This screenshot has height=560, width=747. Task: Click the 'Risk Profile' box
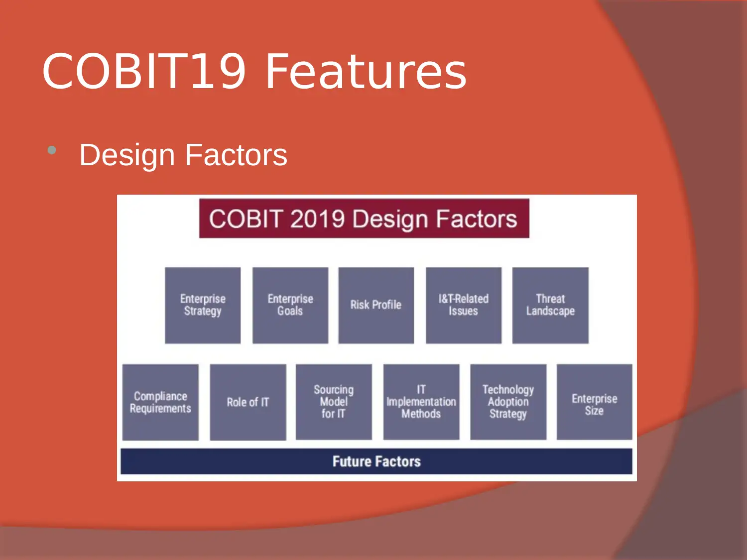376,305
